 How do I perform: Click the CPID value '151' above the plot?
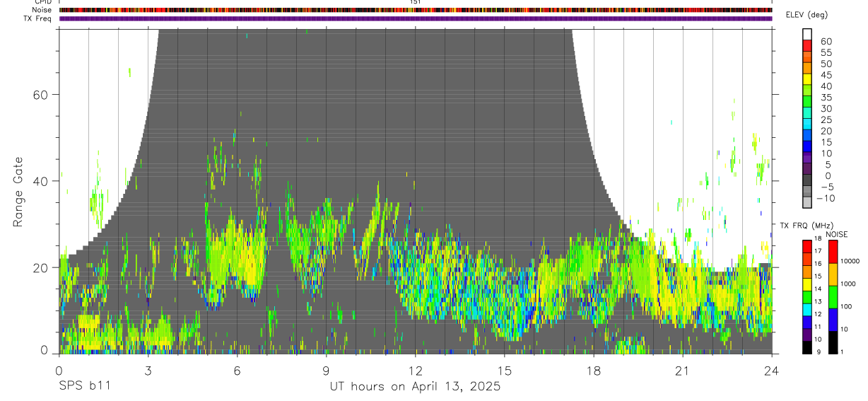point(416,2)
